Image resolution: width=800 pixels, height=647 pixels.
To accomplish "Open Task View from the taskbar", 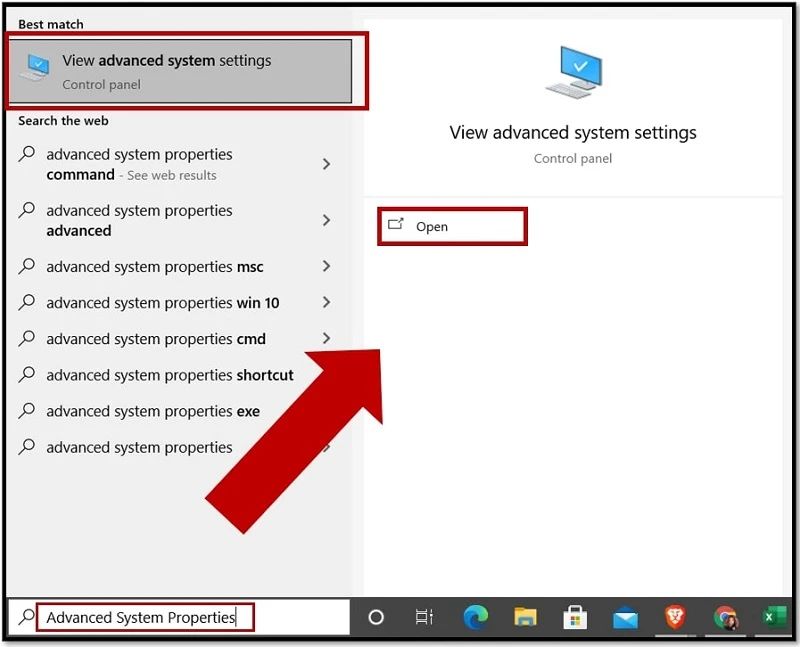I will coord(424,617).
